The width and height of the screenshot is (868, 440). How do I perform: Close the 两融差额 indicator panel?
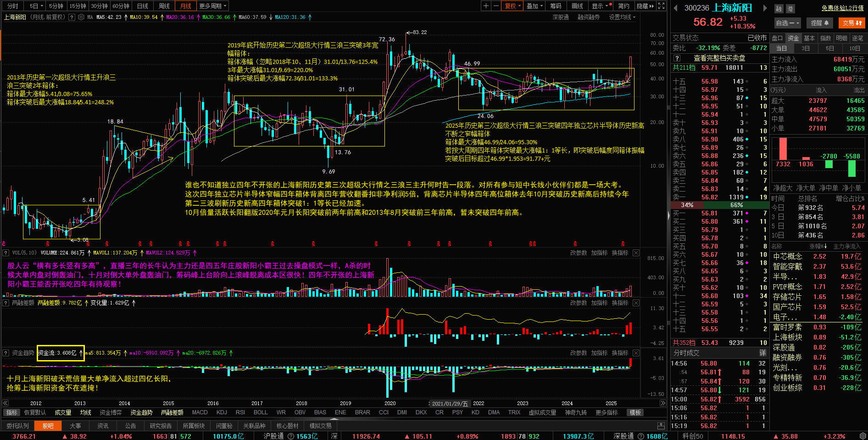point(636,303)
